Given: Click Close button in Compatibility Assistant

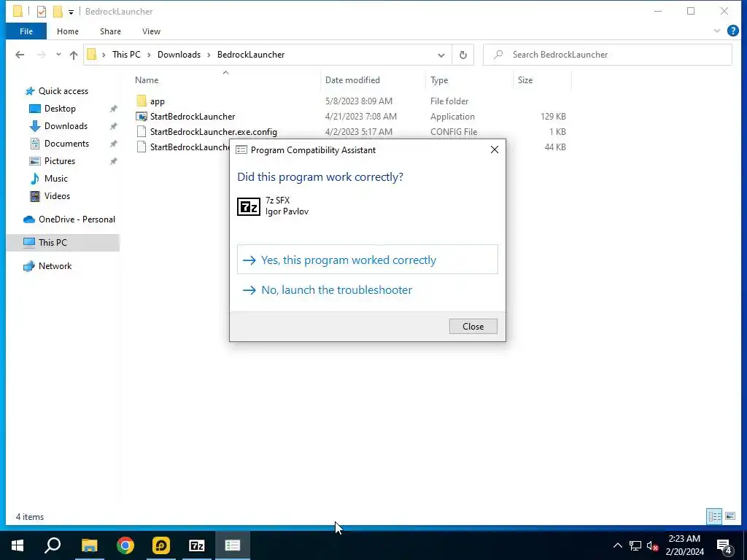Looking at the screenshot, I should [473, 326].
